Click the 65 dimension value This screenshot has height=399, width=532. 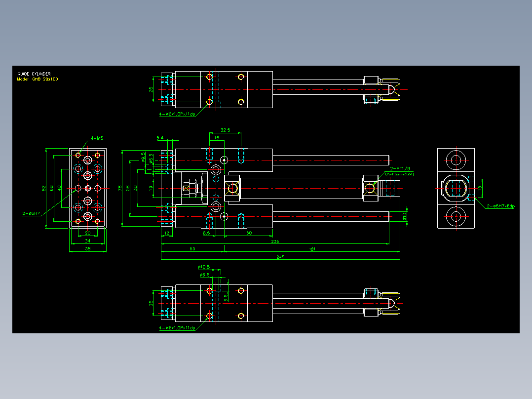coord(192,248)
